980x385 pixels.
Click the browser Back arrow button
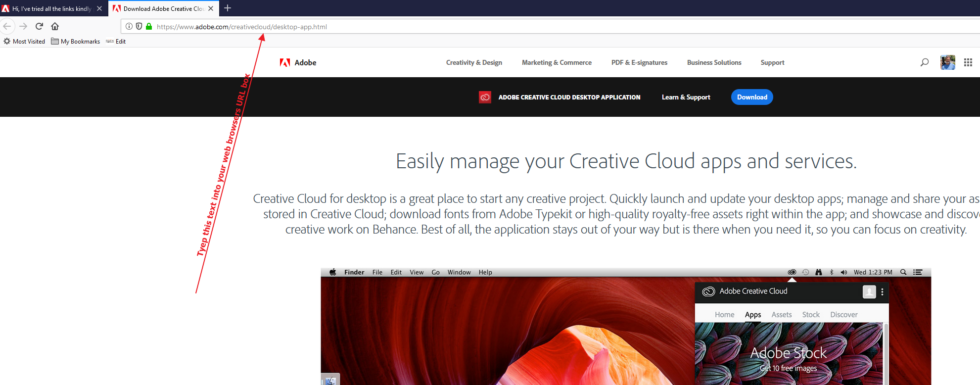click(x=7, y=26)
